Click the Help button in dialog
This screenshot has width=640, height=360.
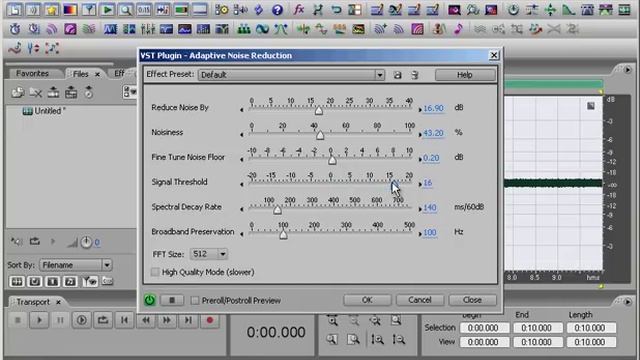pos(465,75)
